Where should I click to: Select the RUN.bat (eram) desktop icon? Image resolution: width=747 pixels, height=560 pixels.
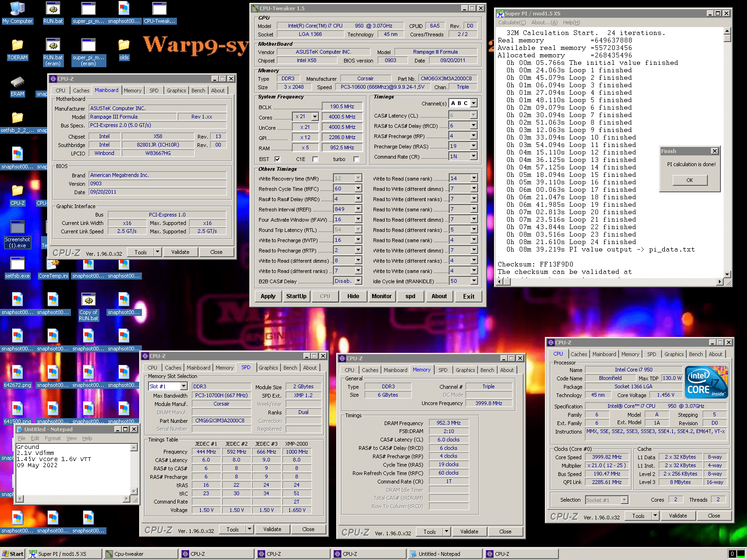[x=53, y=52]
